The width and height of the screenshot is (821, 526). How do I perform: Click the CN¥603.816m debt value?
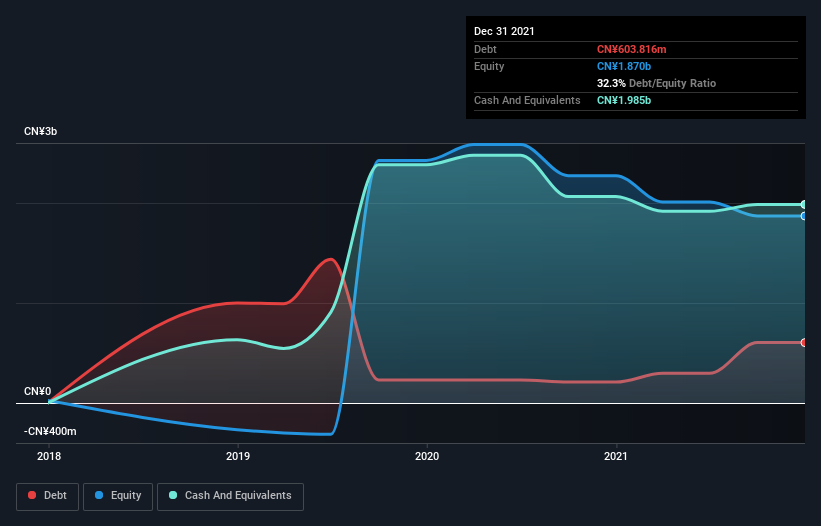click(631, 49)
